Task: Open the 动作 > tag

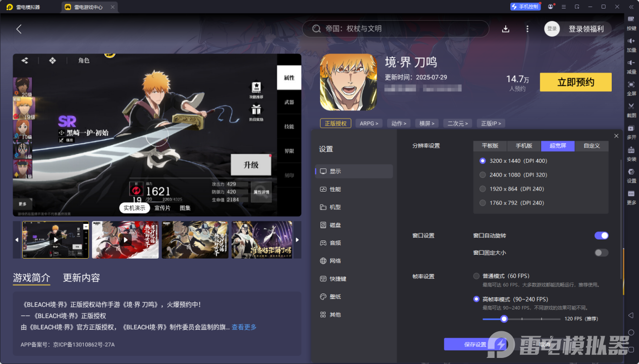Action: [399, 124]
